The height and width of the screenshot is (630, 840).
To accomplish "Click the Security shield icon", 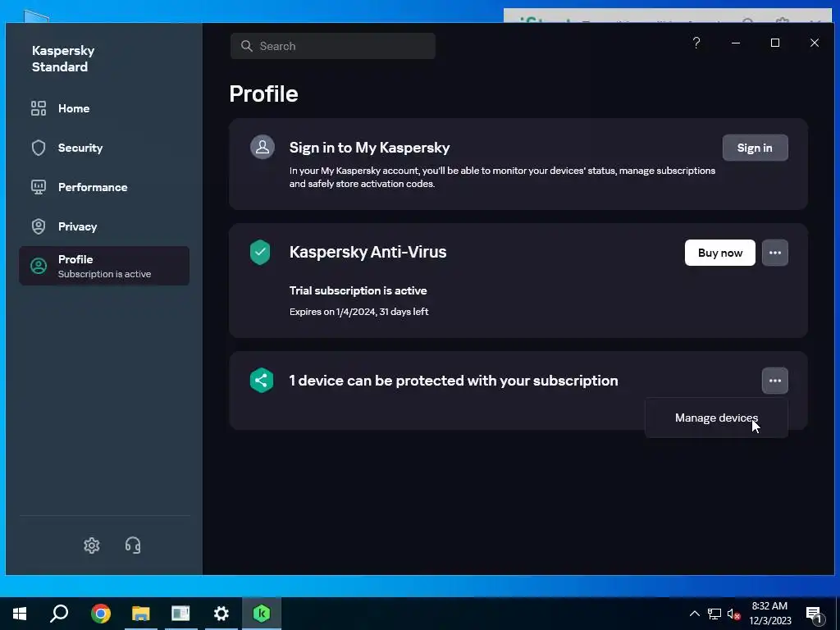I will click(39, 148).
